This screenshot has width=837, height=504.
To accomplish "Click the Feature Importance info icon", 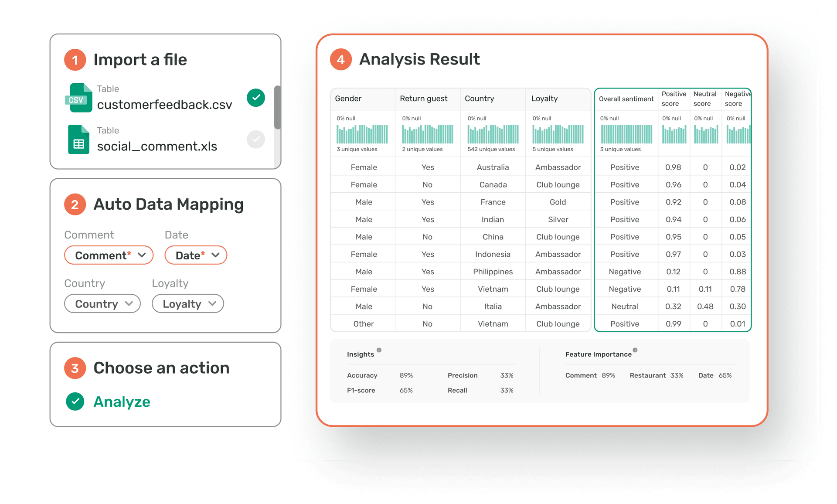I will point(635,350).
